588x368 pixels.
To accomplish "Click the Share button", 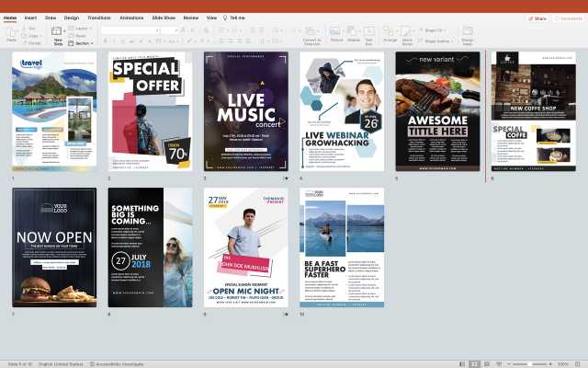I will point(537,17).
